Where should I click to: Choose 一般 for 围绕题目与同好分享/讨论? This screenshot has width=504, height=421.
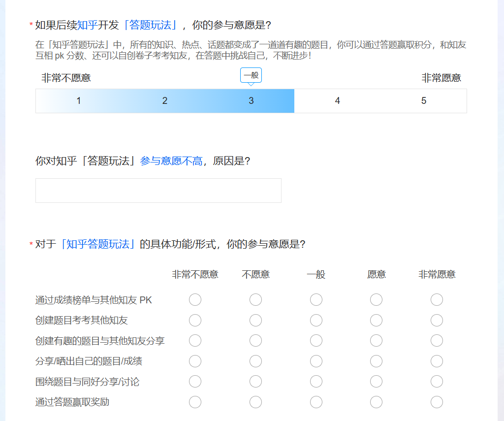click(316, 382)
